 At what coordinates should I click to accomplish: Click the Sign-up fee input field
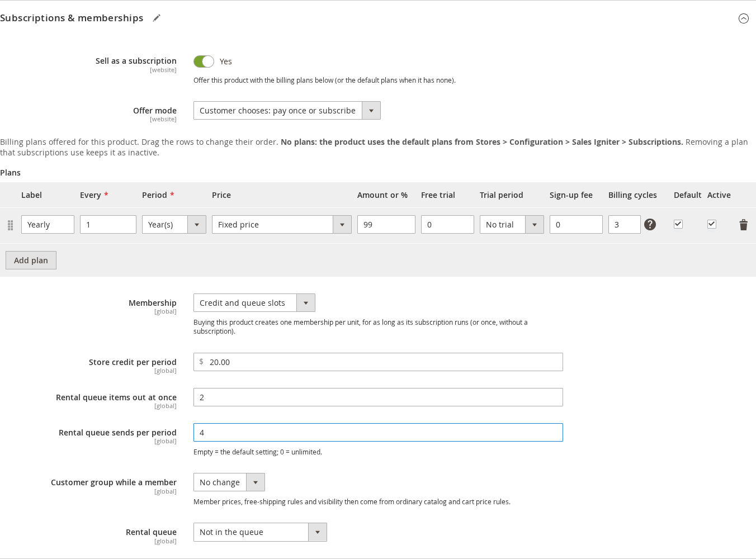(x=576, y=225)
